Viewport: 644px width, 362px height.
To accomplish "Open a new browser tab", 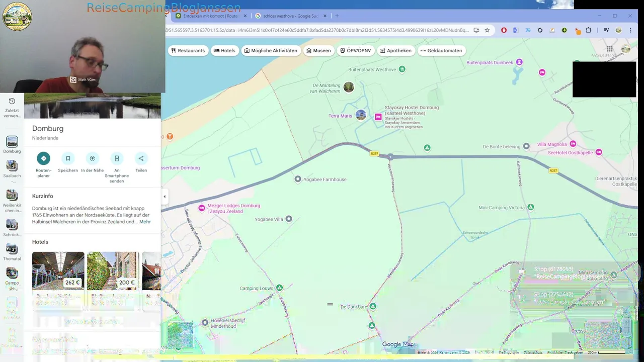I will tap(337, 16).
